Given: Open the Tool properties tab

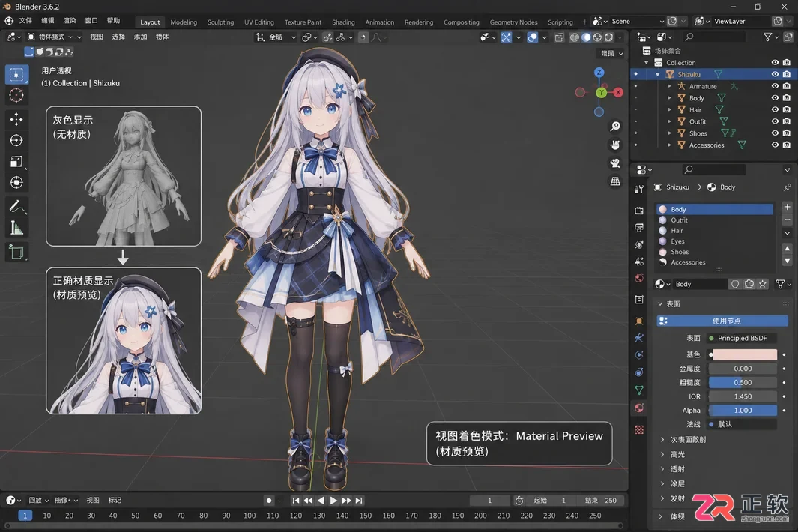Looking at the screenshot, I should (639, 189).
